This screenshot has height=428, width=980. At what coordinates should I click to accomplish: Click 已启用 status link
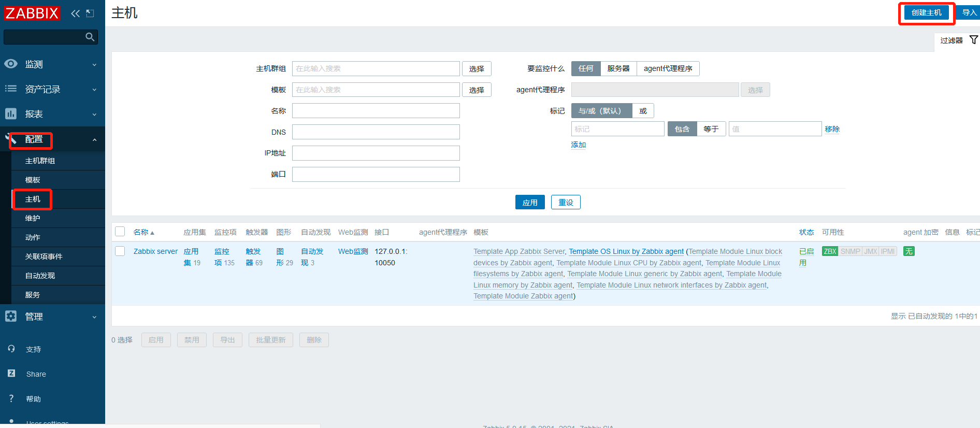pyautogui.click(x=806, y=257)
